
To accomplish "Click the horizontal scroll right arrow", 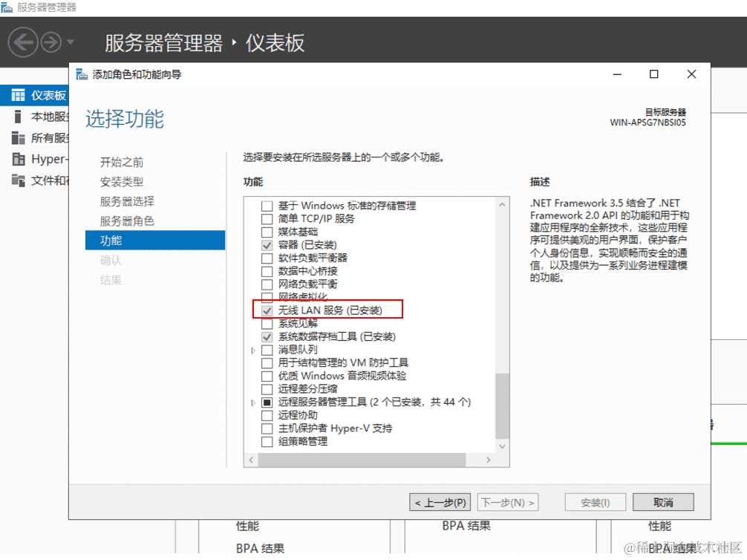I will coord(489,460).
